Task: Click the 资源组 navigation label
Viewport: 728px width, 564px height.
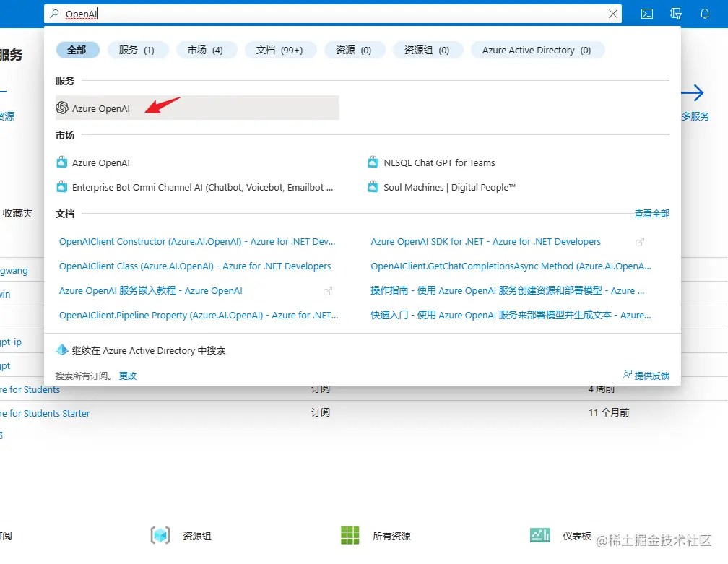Action: (x=197, y=536)
